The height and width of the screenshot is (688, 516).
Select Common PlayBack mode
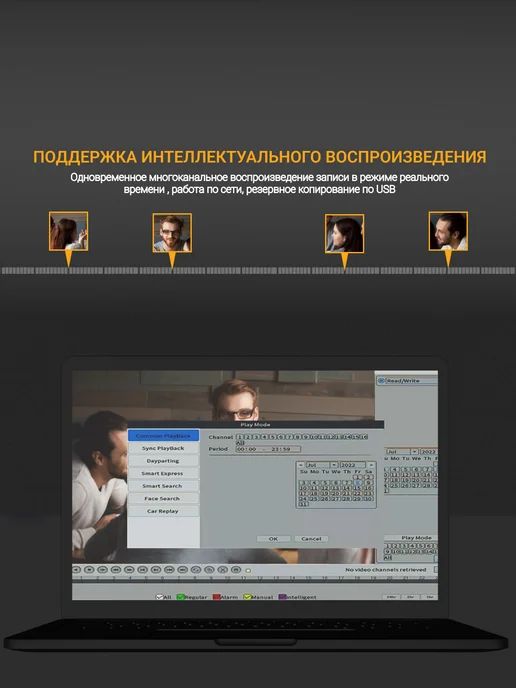tap(163, 436)
